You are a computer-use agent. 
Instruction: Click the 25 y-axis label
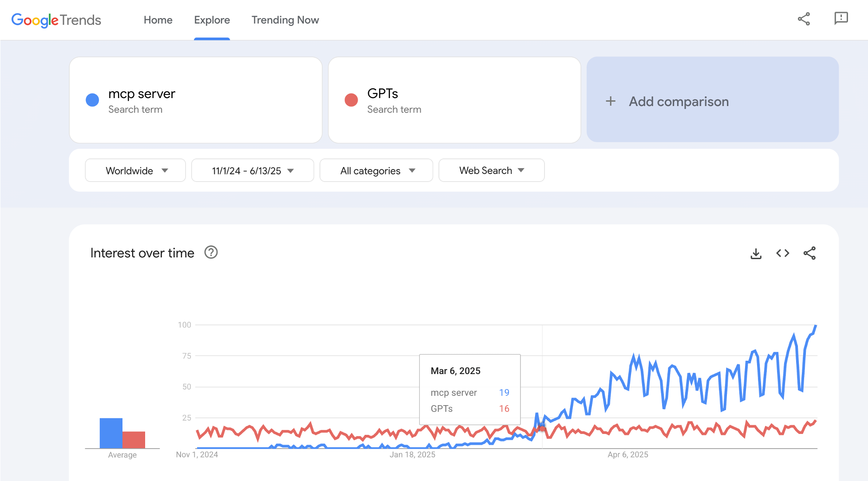click(x=187, y=418)
